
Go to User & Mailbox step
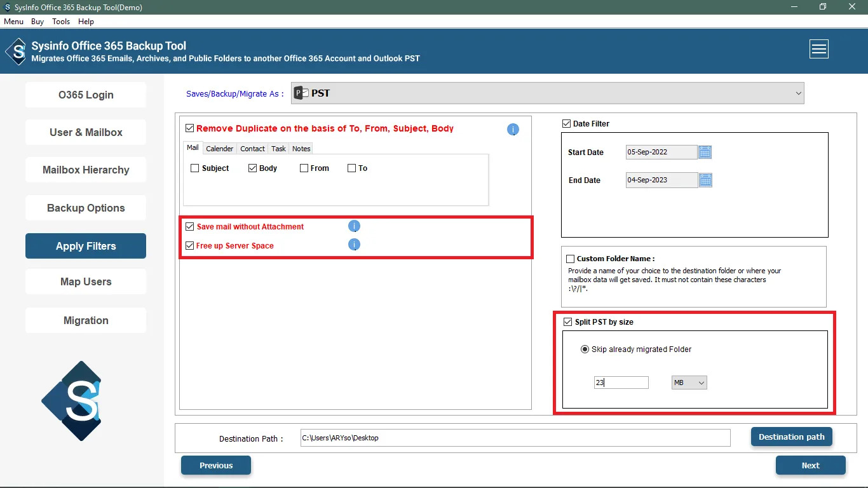[86, 132]
